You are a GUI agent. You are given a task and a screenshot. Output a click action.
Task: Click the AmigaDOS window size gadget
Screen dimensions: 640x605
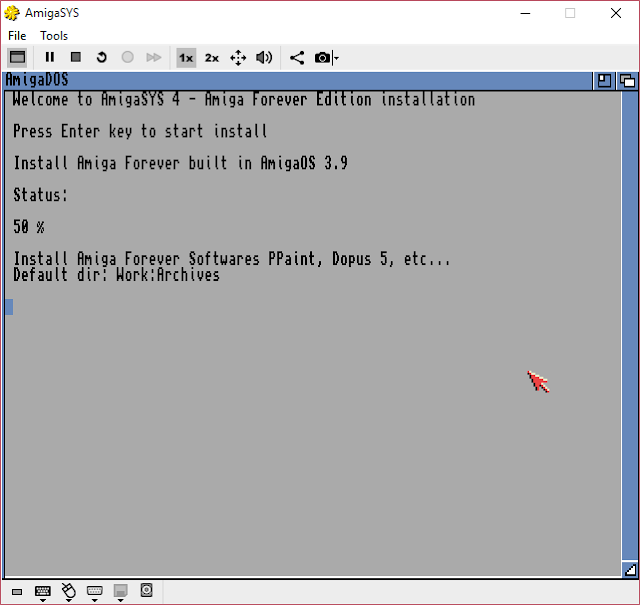tap(630, 569)
